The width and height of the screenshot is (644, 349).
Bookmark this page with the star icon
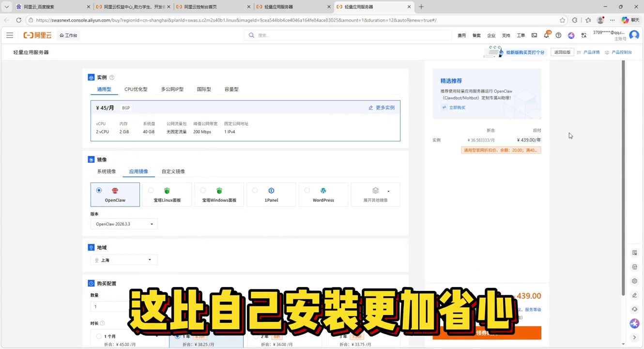coord(562,20)
